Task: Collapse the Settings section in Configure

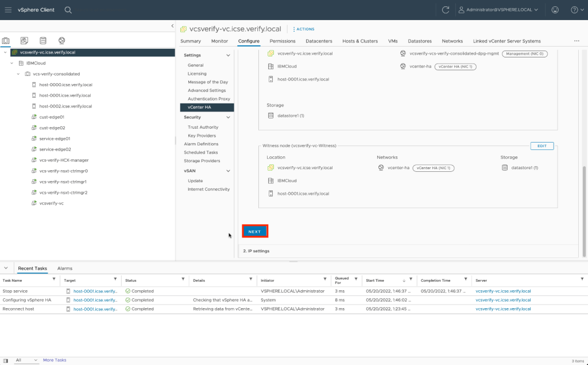Action: point(228,55)
